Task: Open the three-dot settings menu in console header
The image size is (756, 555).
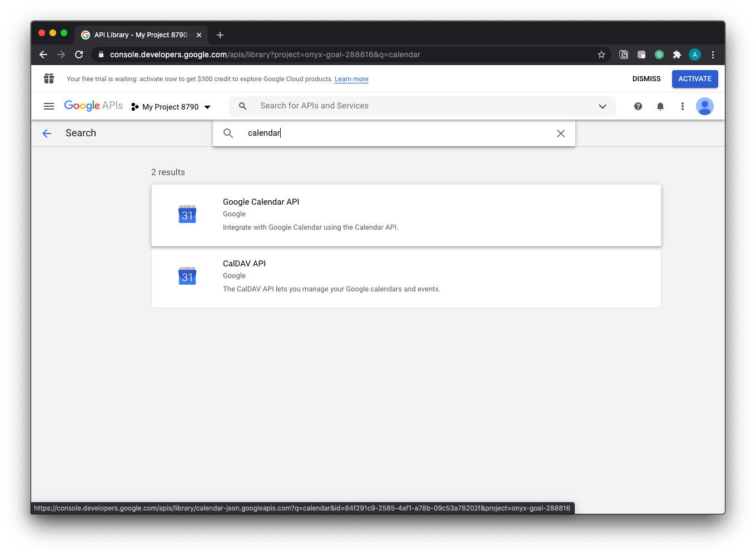Action: click(x=683, y=106)
